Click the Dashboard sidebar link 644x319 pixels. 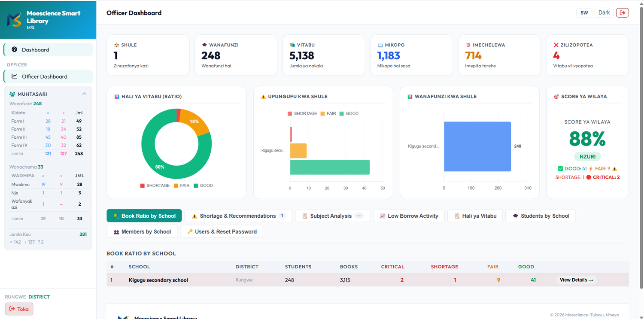[48, 49]
